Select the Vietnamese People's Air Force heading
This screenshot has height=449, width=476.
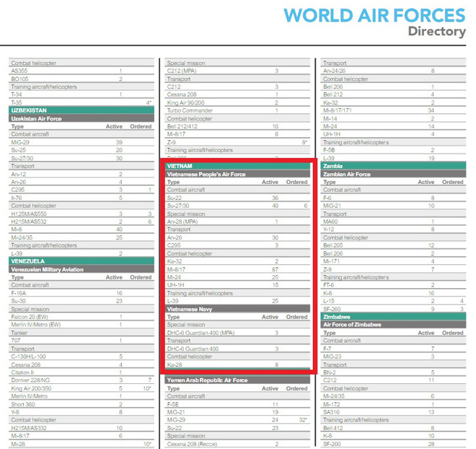coord(206,174)
